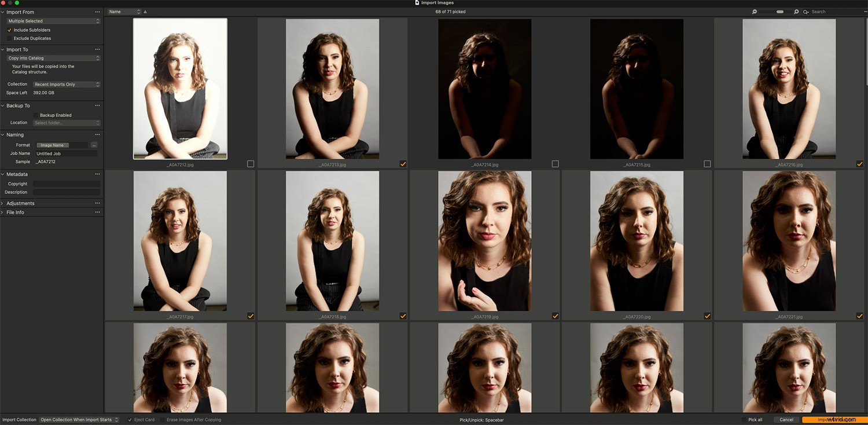
Task: Open the Backup To panel action menu
Action: [x=97, y=105]
